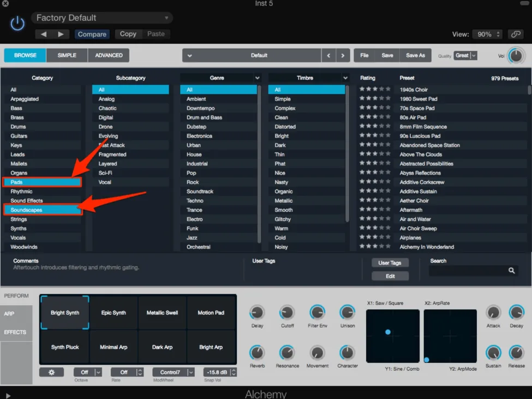Open the Quality Great dropdown
Viewport: 532px width, 399px height.
465,55
